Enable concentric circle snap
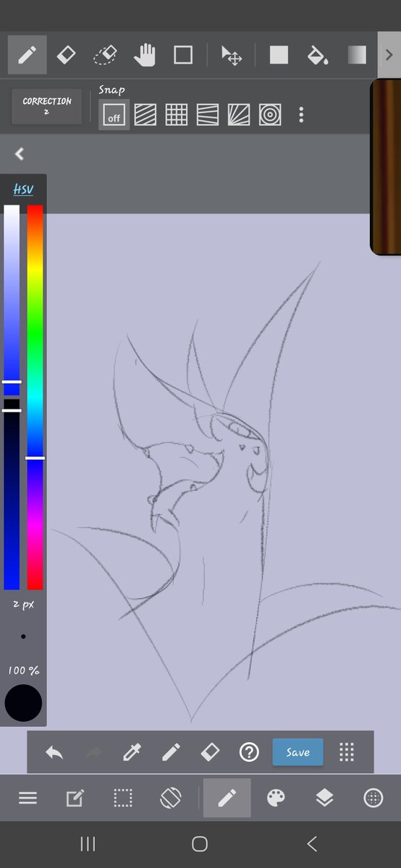Screen dimensions: 401x868 270,114
